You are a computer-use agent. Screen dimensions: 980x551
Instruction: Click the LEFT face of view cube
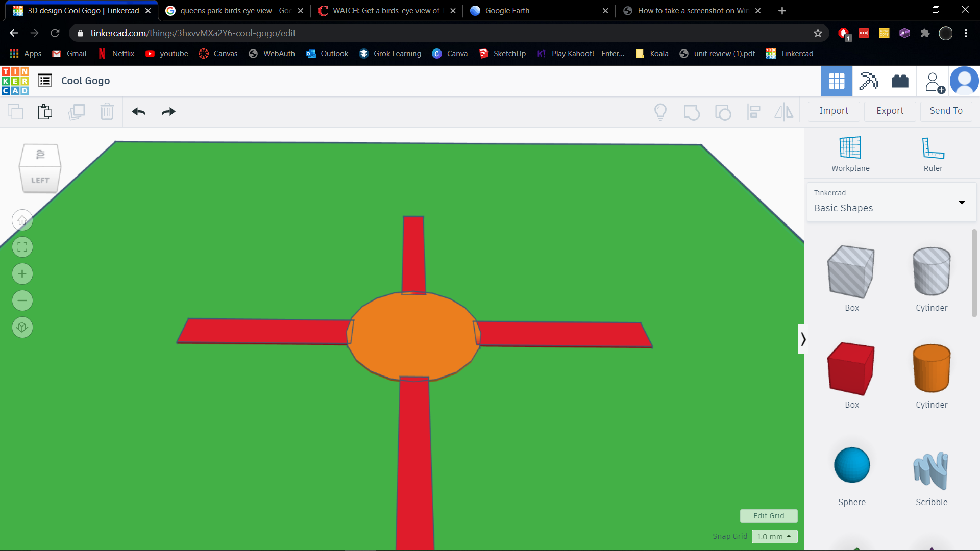(40, 180)
